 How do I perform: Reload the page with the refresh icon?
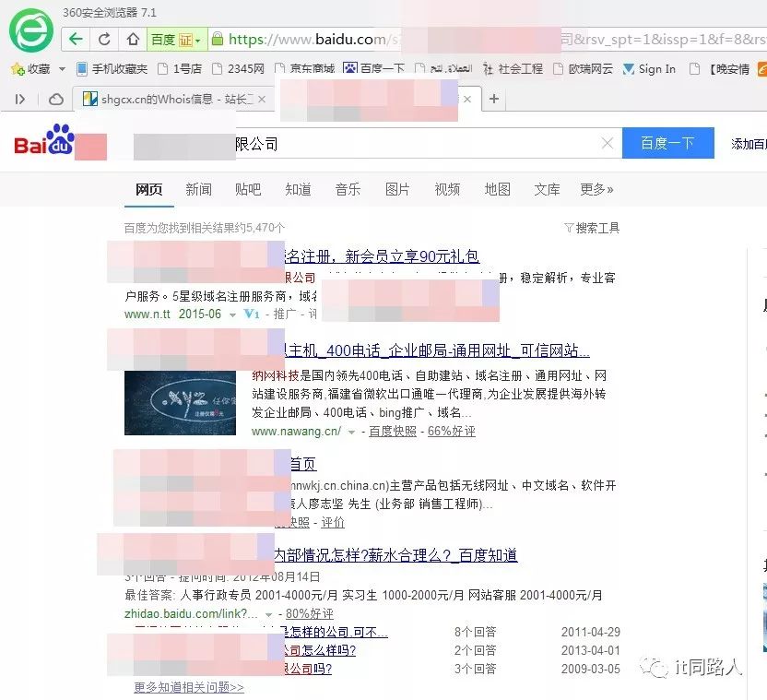[104, 39]
